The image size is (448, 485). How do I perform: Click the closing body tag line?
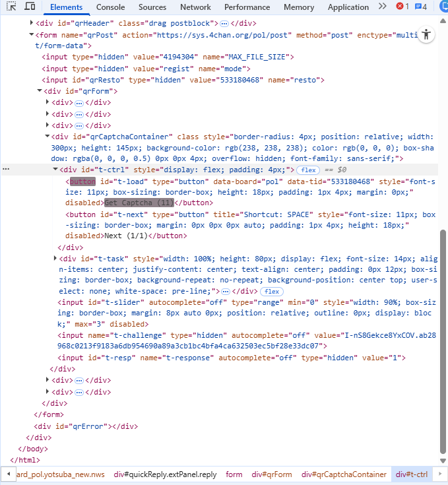pyautogui.click(x=33, y=449)
